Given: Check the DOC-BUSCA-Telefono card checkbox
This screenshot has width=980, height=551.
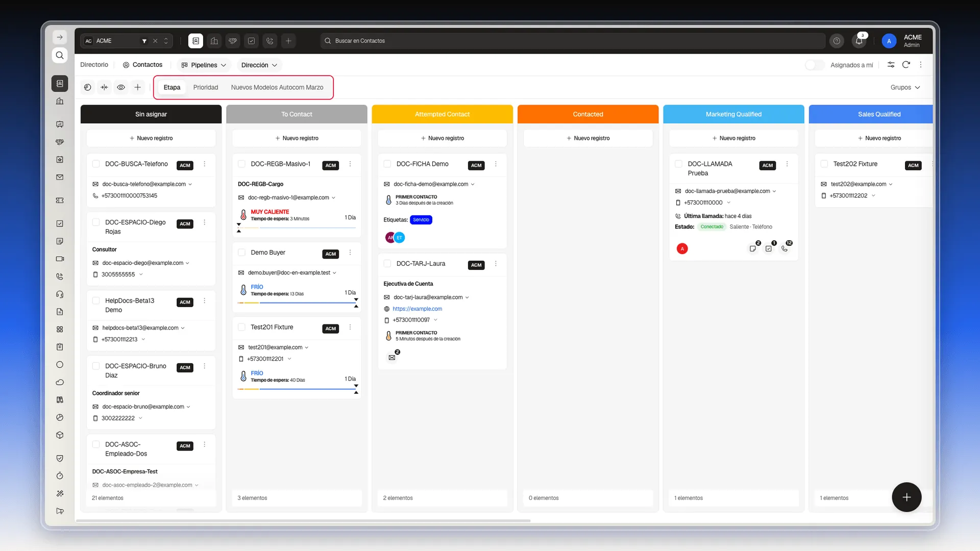Looking at the screenshot, I should click(96, 164).
